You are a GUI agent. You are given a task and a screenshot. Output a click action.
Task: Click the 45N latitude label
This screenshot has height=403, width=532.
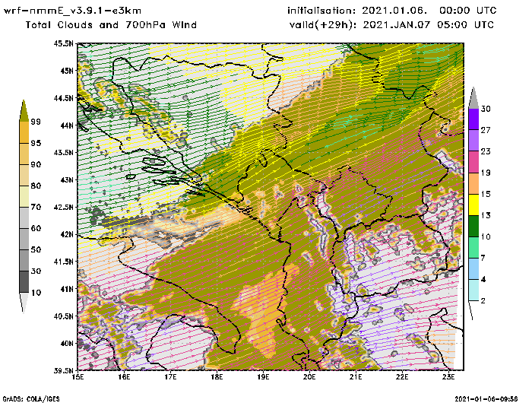[67, 71]
